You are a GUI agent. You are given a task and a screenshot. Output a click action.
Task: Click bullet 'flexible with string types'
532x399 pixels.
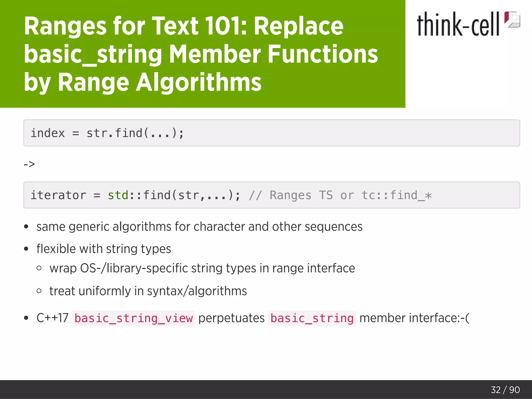point(104,249)
